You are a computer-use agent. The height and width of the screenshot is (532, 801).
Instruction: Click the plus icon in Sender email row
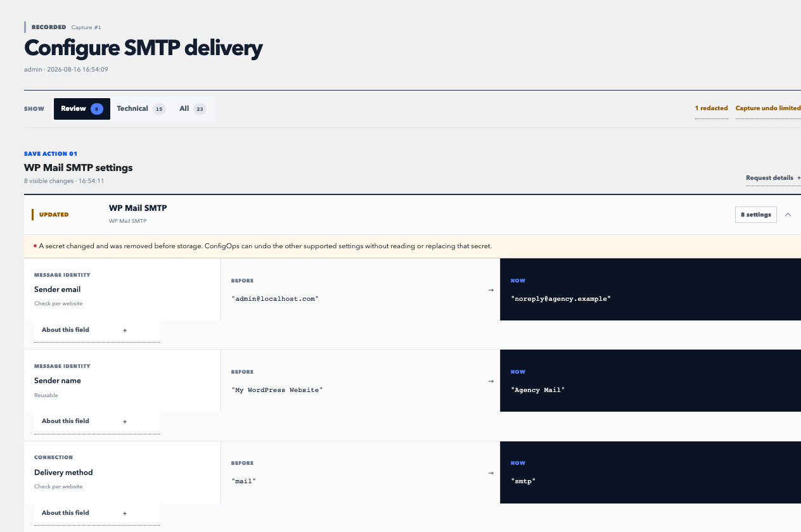pos(125,331)
